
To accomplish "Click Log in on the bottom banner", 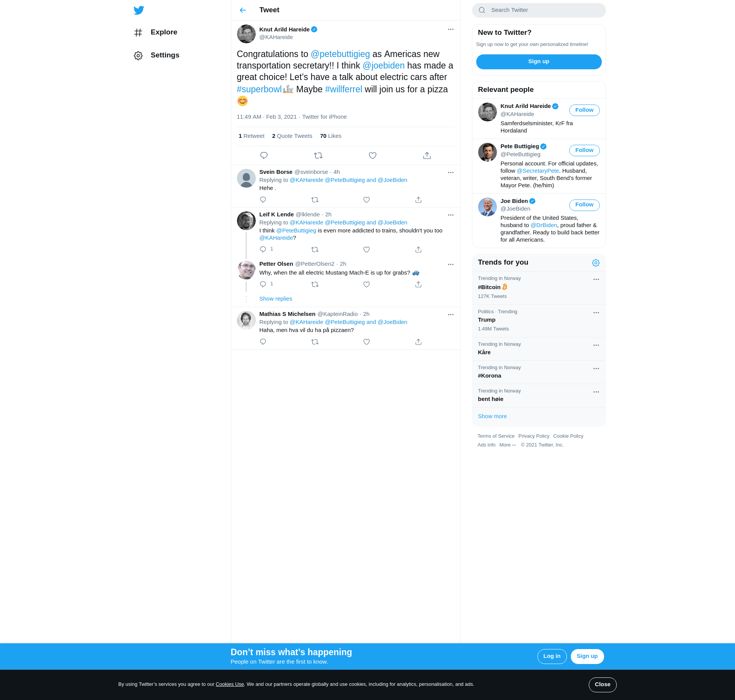I will [552, 656].
